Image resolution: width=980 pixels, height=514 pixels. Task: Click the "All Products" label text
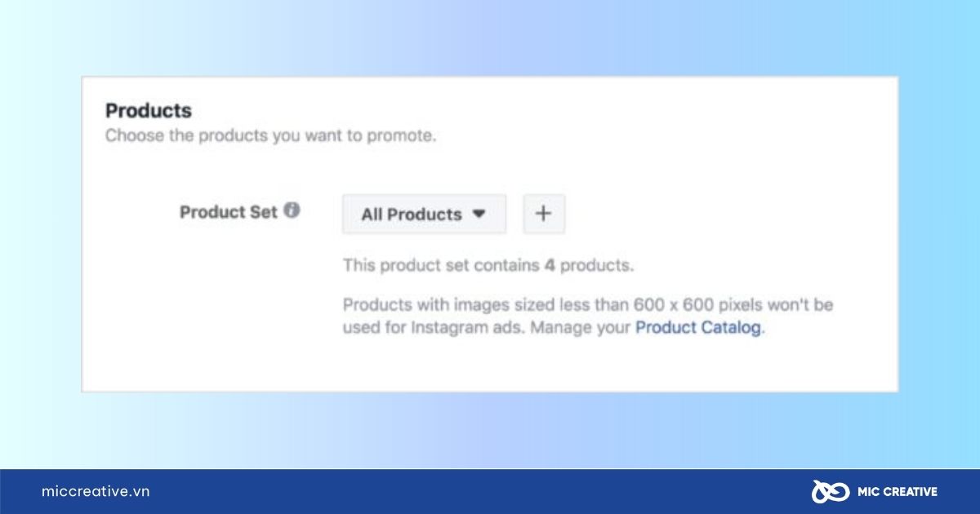tap(412, 215)
